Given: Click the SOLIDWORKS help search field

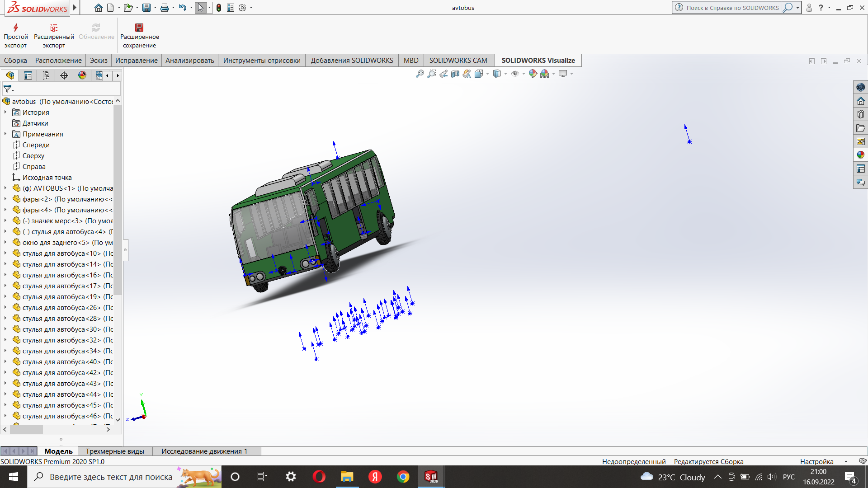Looking at the screenshot, I should tap(732, 8).
